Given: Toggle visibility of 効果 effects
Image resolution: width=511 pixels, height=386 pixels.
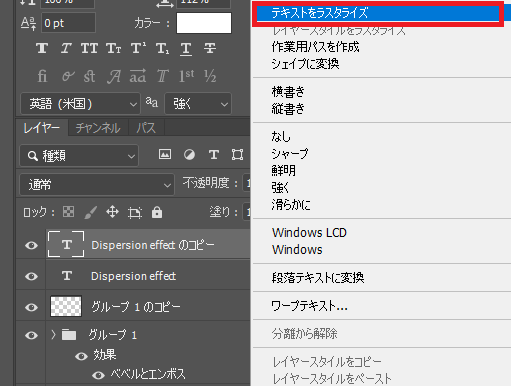Looking at the screenshot, I should point(81,356).
